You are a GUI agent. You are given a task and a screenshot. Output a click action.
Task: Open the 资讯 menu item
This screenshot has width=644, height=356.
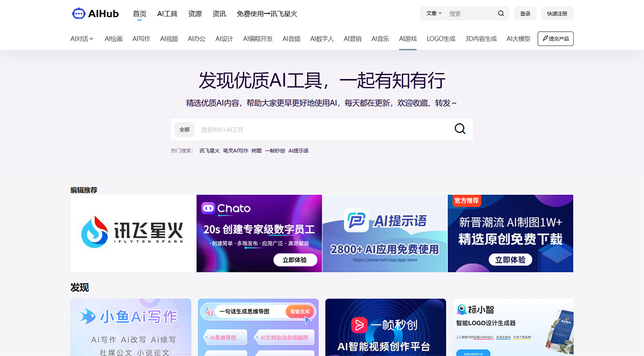[x=219, y=13]
